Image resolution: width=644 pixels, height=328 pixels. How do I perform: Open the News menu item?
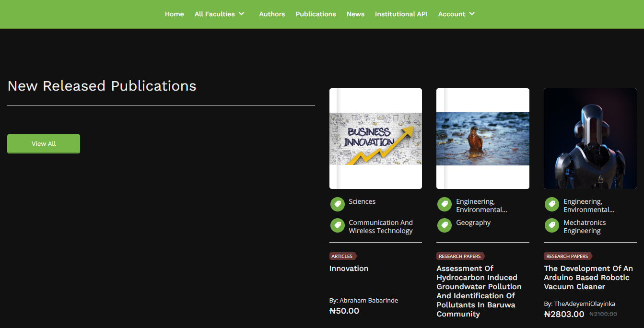tap(355, 14)
